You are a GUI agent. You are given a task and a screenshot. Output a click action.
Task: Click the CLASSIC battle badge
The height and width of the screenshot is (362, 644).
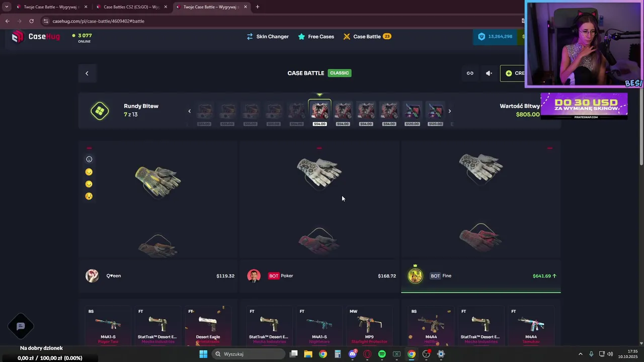[339, 73]
